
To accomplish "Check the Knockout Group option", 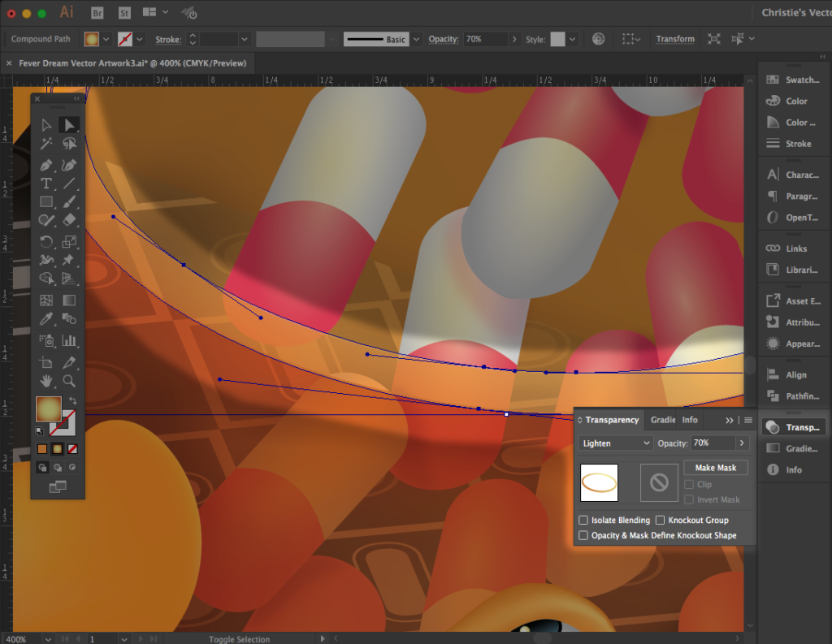I will (661, 520).
